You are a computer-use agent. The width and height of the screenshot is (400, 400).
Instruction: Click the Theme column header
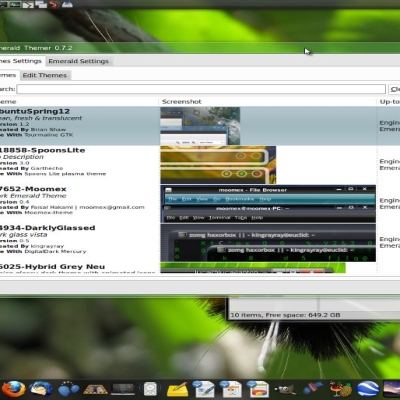pos(8,102)
